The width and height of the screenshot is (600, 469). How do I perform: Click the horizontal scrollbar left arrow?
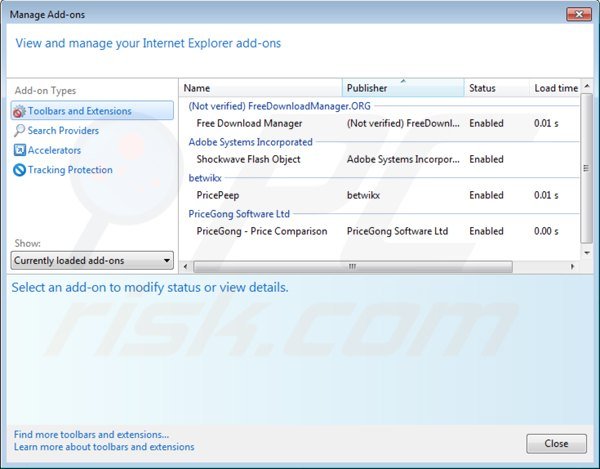click(186, 267)
